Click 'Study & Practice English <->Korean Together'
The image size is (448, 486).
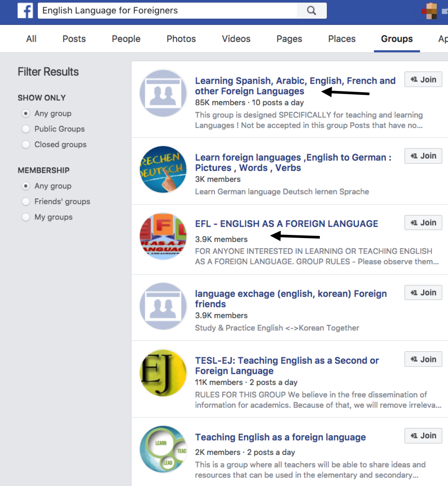pyautogui.click(x=277, y=328)
